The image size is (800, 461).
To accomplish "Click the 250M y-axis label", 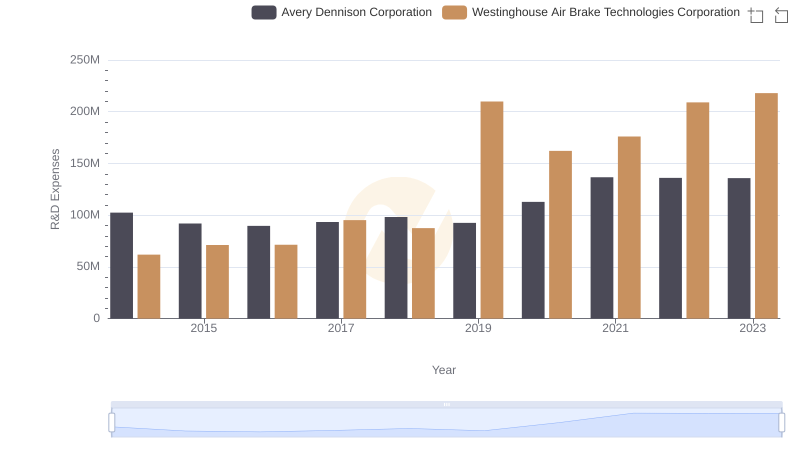I will click(x=85, y=60).
